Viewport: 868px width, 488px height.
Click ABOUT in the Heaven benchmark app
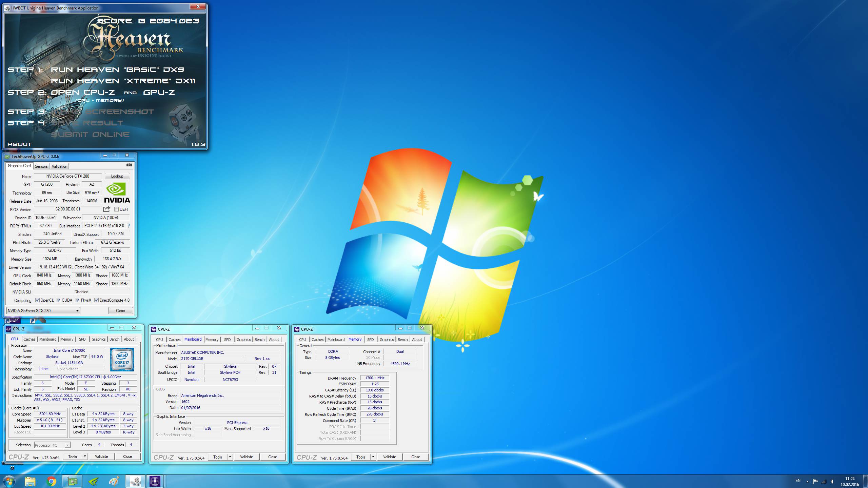tap(19, 144)
